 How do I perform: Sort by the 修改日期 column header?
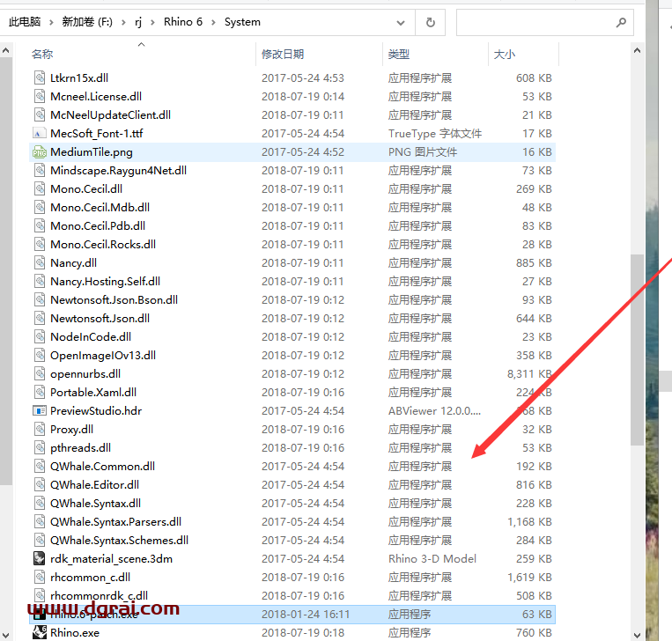pyautogui.click(x=283, y=55)
